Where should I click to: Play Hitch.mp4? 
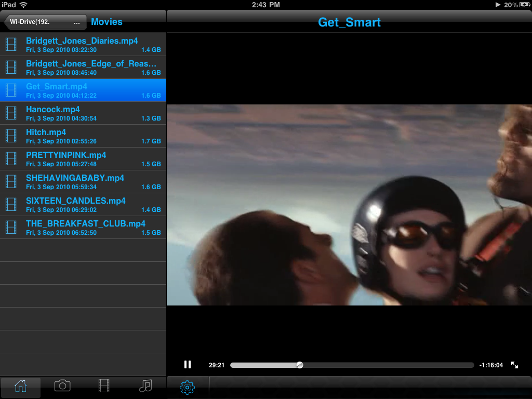pyautogui.click(x=83, y=136)
